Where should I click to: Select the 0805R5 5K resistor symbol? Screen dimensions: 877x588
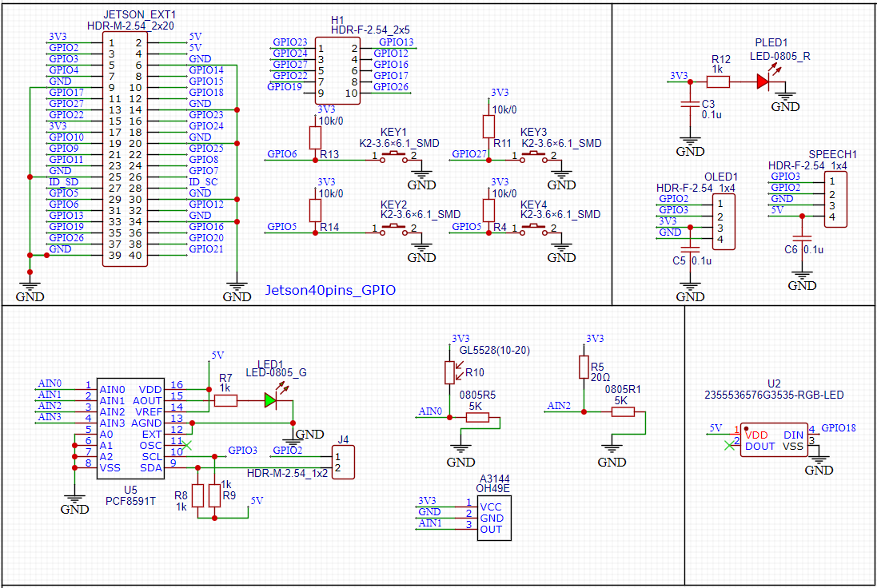click(477, 417)
